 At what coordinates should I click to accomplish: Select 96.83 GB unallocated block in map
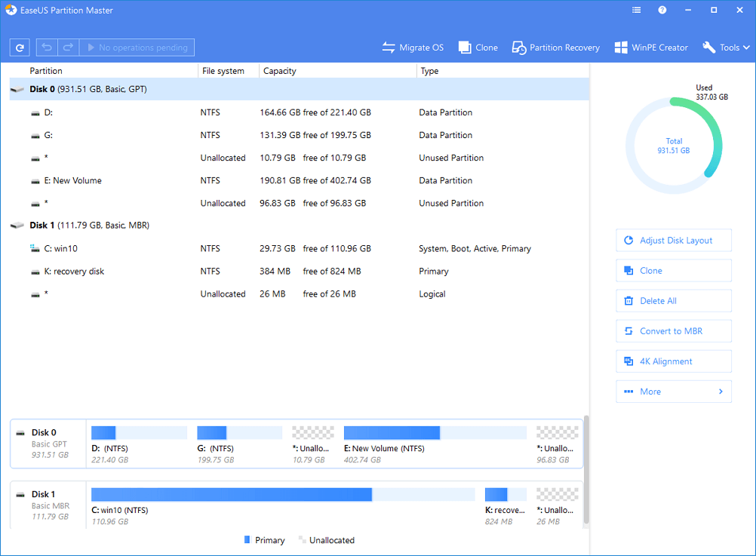click(557, 444)
